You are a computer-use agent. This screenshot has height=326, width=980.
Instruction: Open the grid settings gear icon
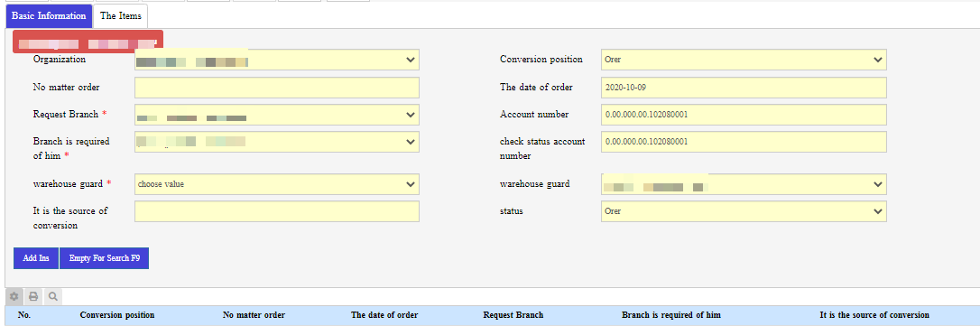[x=14, y=296]
